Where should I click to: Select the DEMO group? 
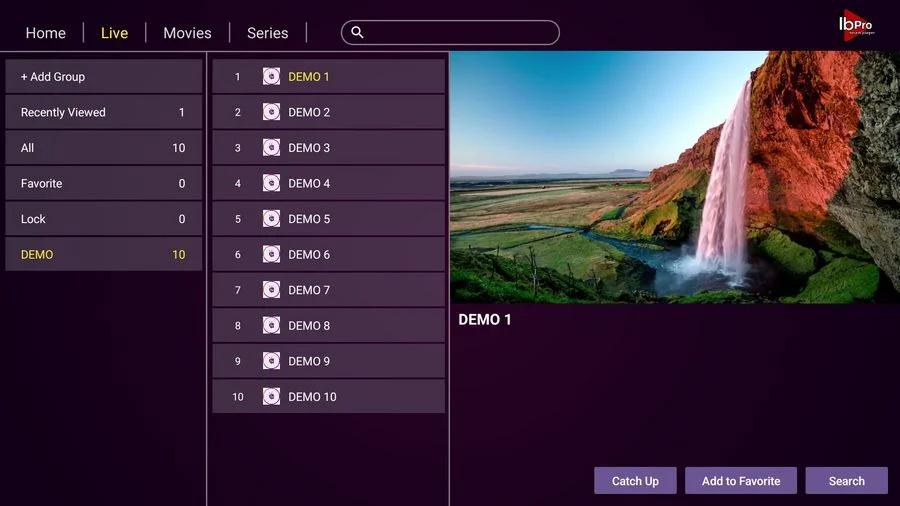tap(104, 255)
